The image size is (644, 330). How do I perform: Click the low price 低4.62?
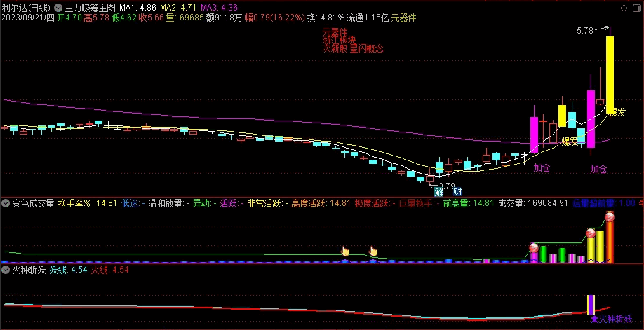(123, 18)
